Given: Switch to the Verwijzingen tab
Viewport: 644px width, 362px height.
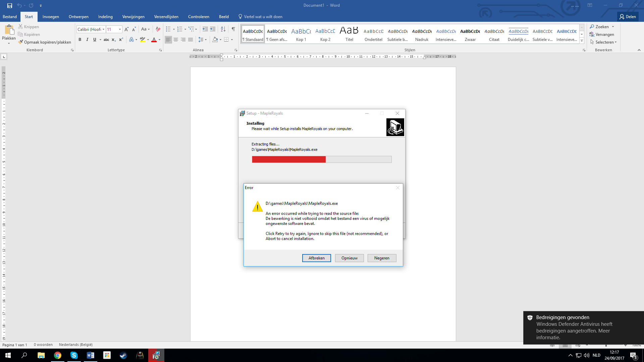Looking at the screenshot, I should coord(133,17).
